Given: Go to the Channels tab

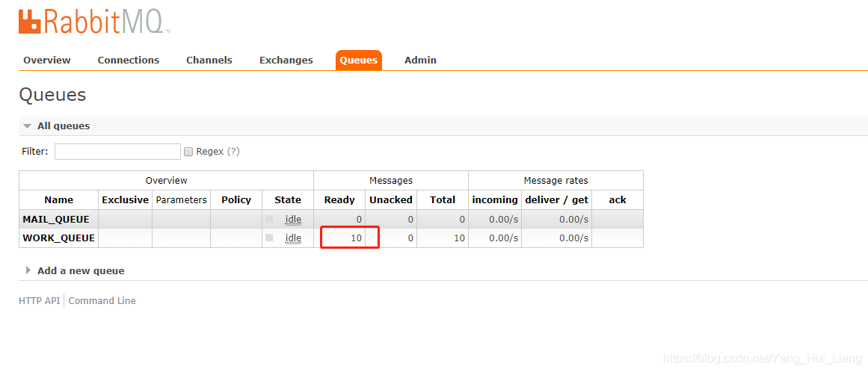Looking at the screenshot, I should click(209, 61).
